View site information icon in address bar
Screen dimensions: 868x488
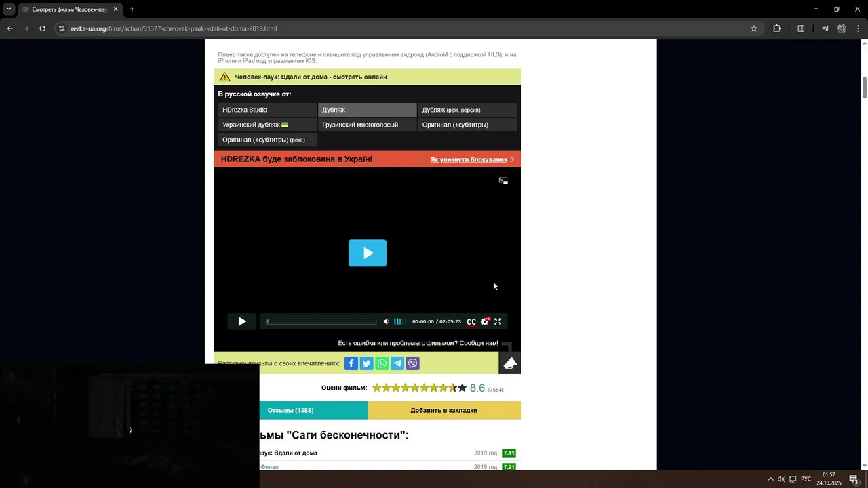[62, 28]
